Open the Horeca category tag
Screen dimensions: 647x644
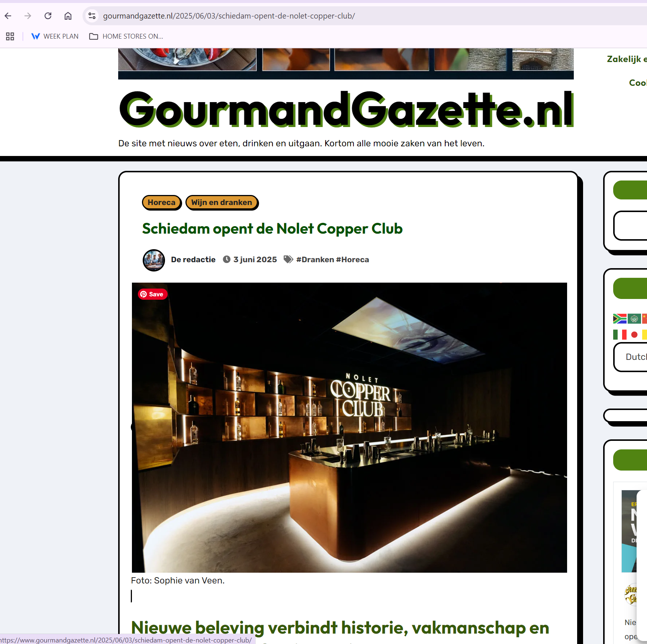[162, 202]
